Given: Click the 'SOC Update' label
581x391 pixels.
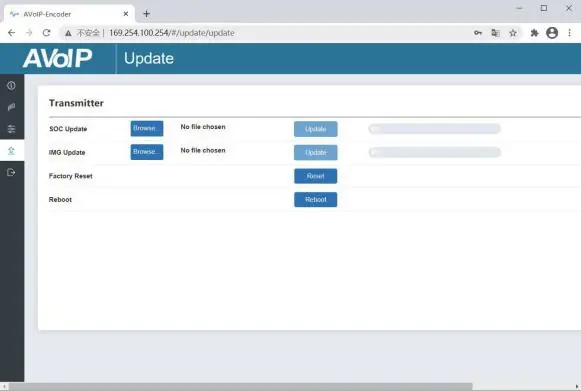Looking at the screenshot, I should tap(68, 129).
